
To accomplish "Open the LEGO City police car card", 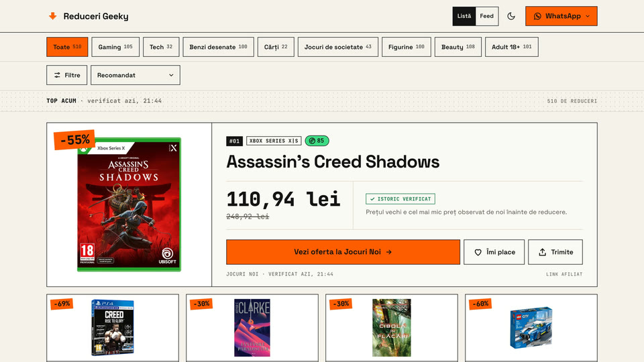I will point(531,328).
